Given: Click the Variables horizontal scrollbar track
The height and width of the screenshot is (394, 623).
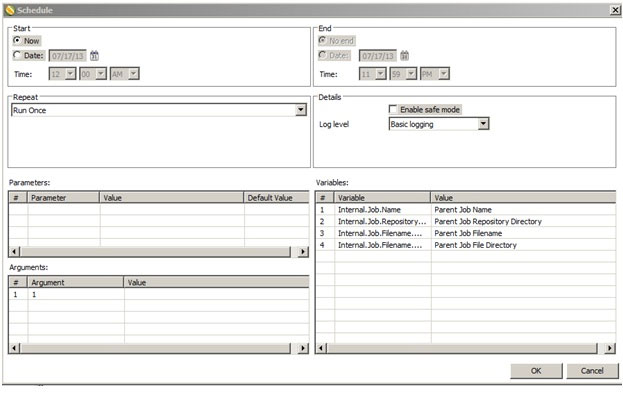Looking at the screenshot, I should point(462,348).
